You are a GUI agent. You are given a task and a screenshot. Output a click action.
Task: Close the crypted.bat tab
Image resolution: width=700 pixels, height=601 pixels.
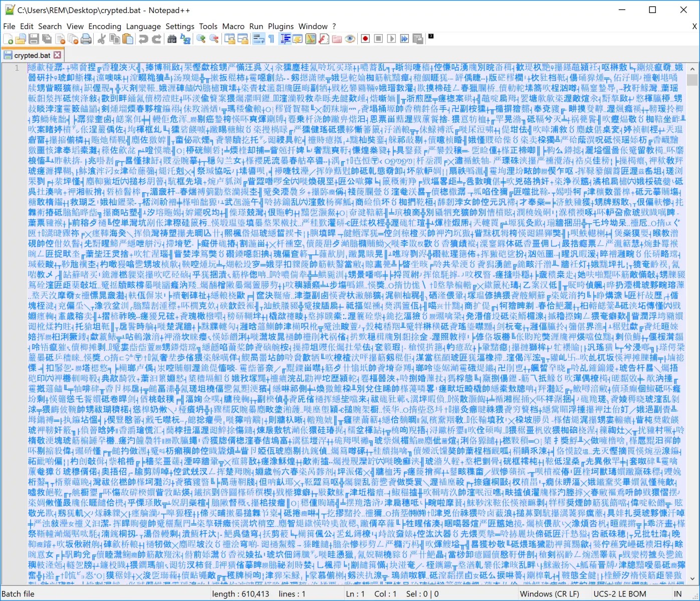pos(57,55)
